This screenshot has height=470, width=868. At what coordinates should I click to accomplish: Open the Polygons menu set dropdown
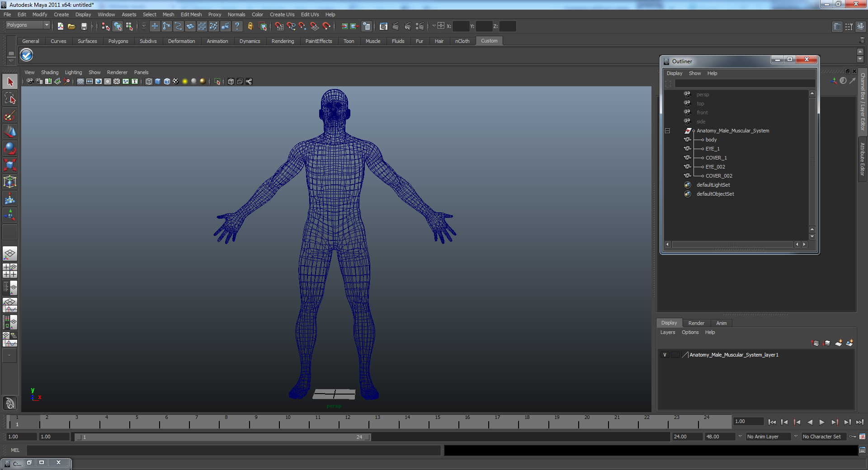[28, 25]
